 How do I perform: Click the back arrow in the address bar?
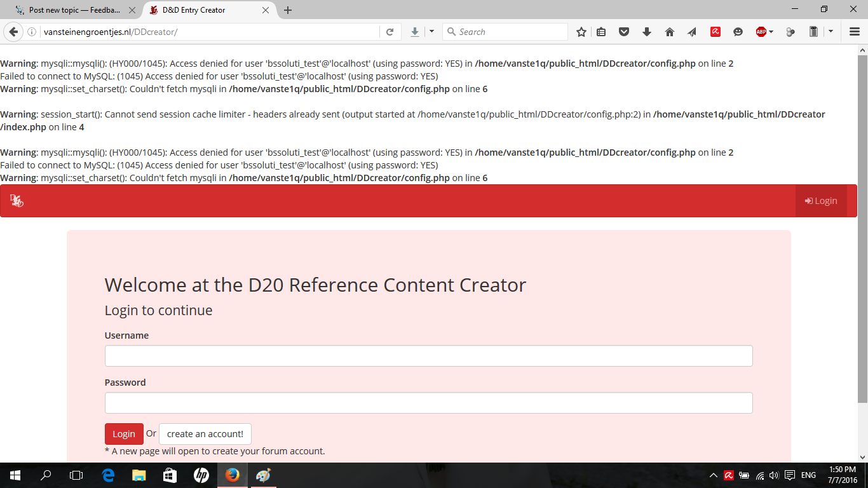pos(13,32)
